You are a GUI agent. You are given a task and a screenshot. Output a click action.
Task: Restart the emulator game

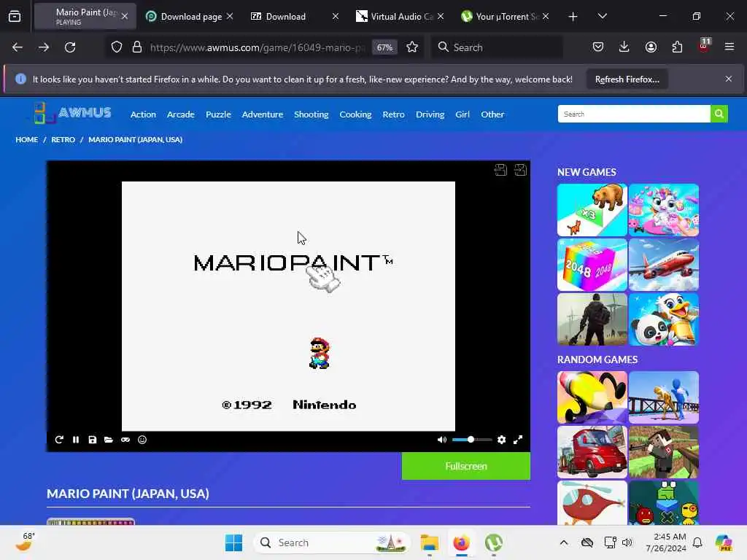(x=59, y=440)
